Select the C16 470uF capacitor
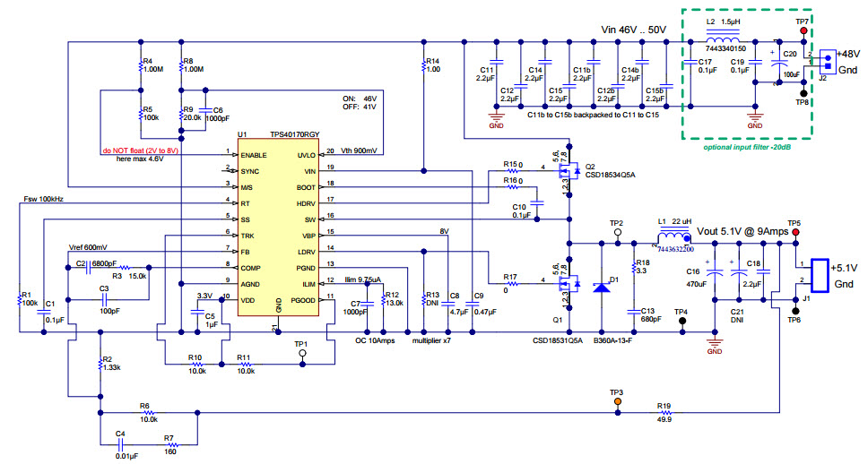The height and width of the screenshot is (464, 868). pyautogui.click(x=714, y=270)
